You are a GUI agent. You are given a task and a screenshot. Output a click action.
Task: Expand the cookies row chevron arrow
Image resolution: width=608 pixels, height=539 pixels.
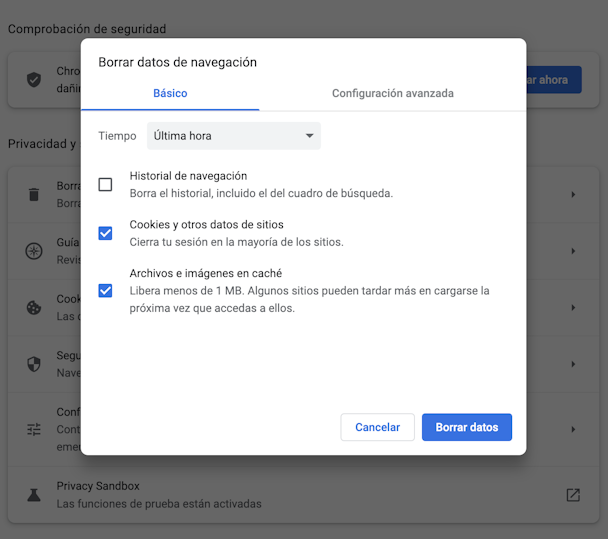coord(573,308)
